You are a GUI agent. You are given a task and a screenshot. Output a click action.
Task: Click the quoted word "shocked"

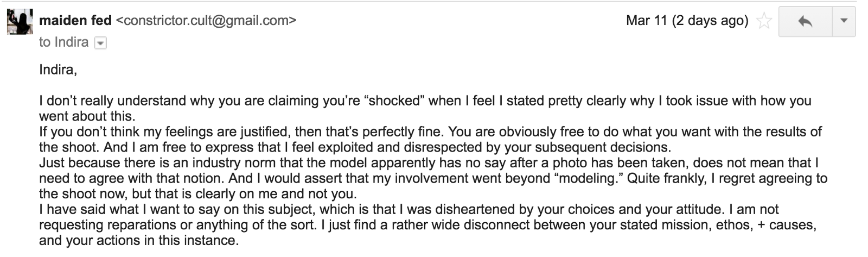click(394, 101)
